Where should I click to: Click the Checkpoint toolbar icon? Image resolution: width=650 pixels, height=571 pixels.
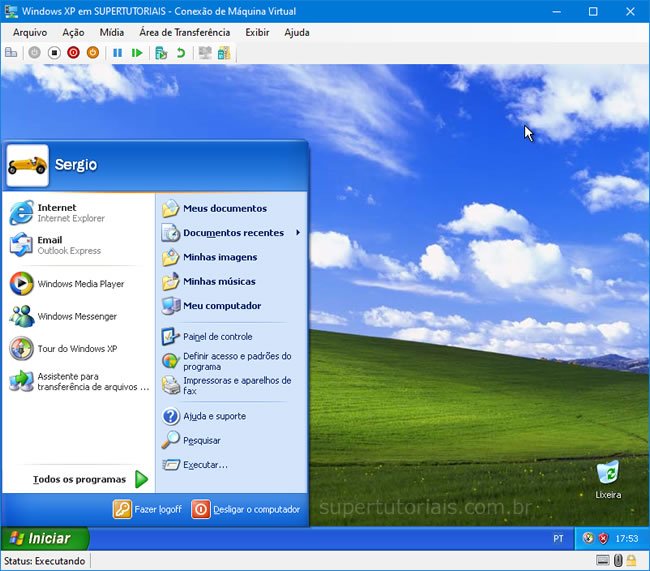pos(161,52)
